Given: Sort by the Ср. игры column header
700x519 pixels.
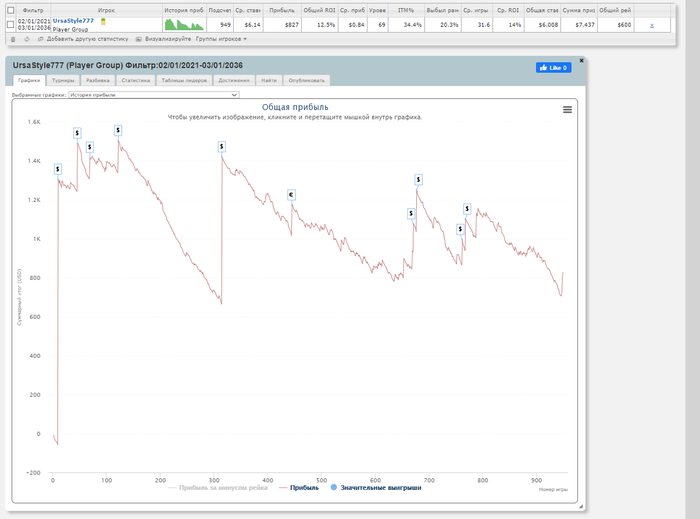Looking at the screenshot, I should (475, 10).
